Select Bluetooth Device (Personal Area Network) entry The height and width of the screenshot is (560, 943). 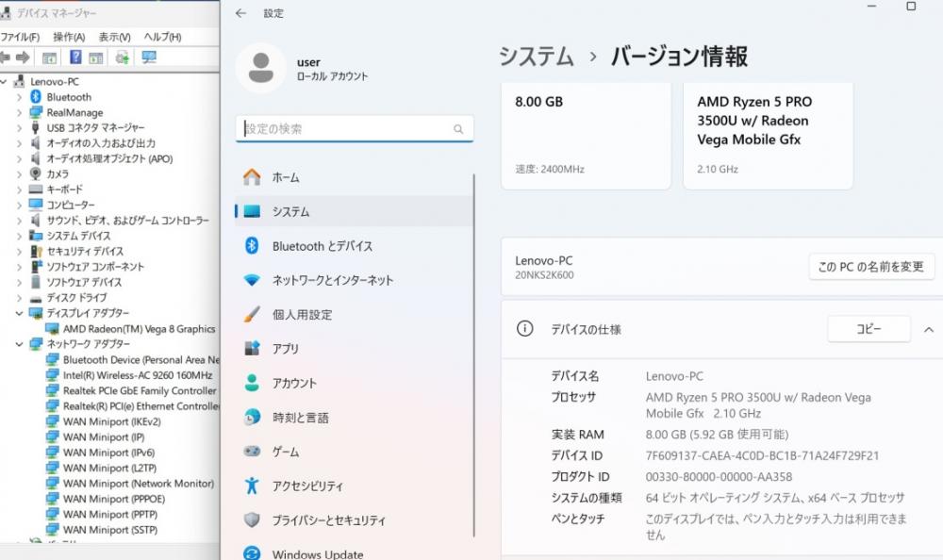click(x=141, y=360)
